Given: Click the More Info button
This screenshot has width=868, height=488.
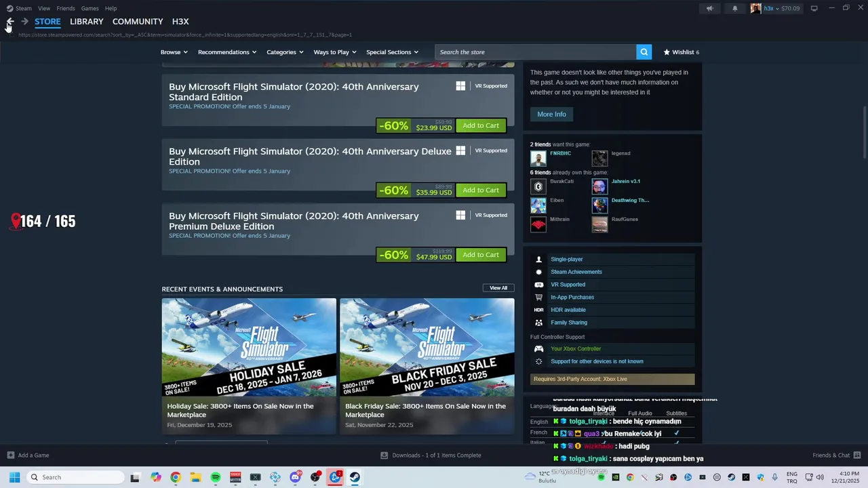Looking at the screenshot, I should 551,115.
